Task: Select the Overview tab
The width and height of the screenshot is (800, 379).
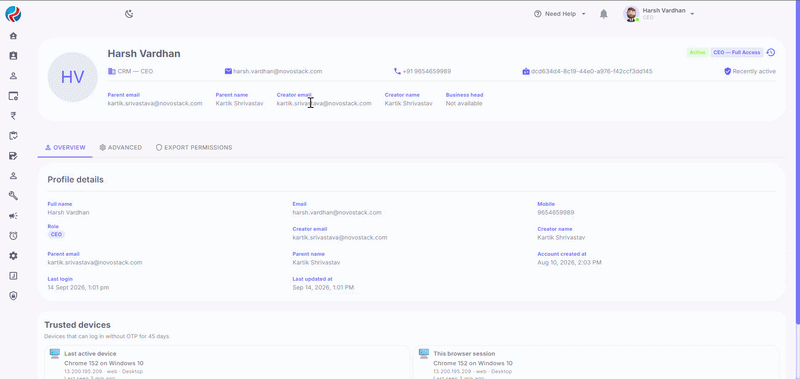Action: click(65, 147)
